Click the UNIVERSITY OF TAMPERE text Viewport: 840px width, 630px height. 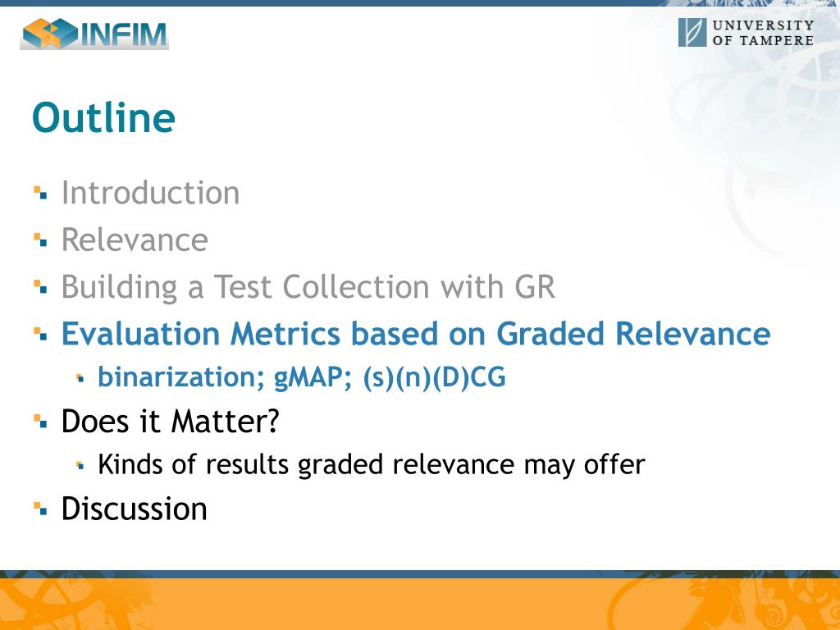pyautogui.click(x=764, y=33)
